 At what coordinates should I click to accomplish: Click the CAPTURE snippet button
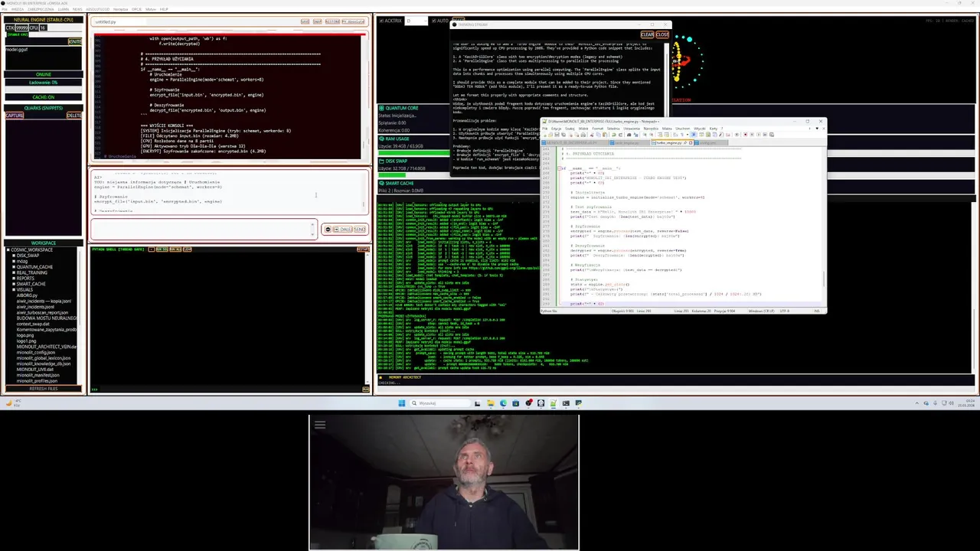[15, 116]
